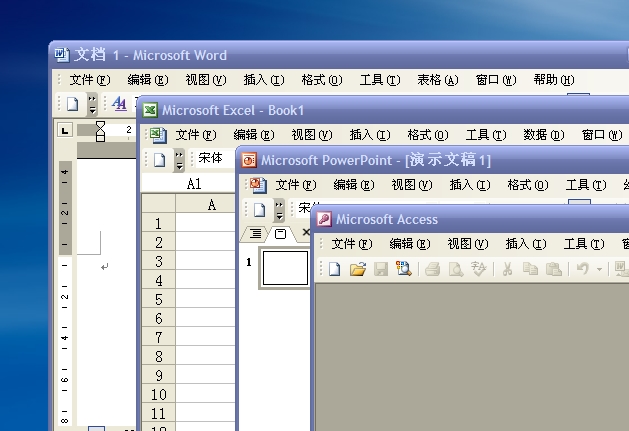Click the New workbook icon in Excel
629x431 pixels.
pyautogui.click(x=159, y=159)
